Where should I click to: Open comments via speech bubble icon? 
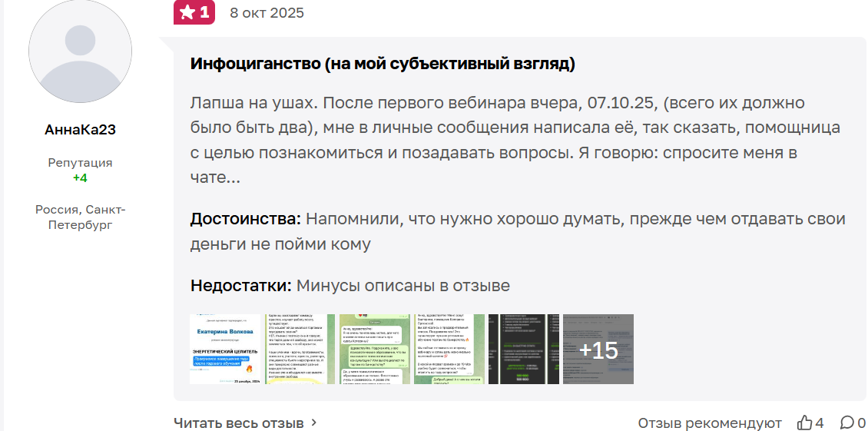[846, 423]
